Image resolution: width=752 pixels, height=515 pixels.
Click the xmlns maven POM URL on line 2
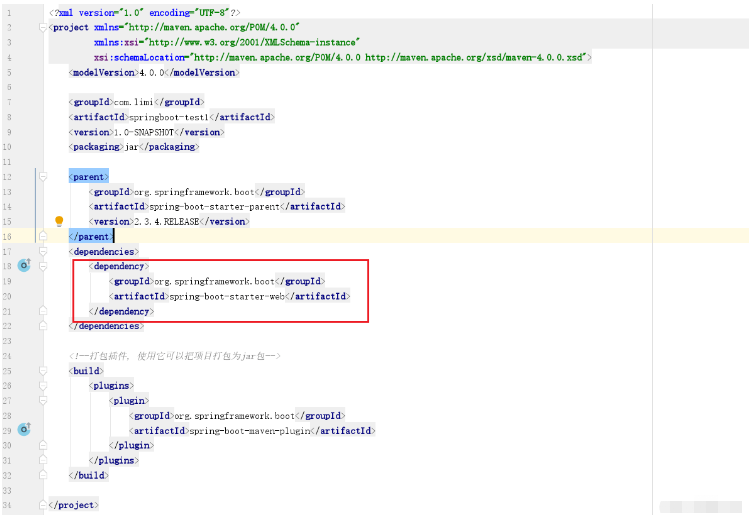(213, 27)
